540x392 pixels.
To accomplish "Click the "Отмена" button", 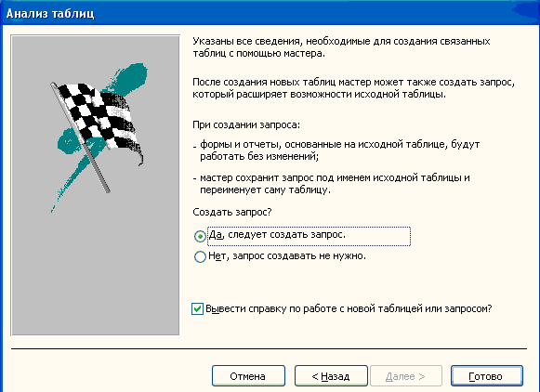I will pyautogui.click(x=248, y=376).
